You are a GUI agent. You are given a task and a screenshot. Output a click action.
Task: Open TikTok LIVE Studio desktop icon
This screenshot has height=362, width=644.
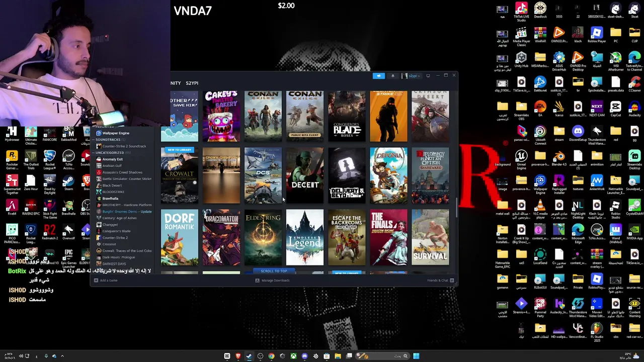[521, 12]
